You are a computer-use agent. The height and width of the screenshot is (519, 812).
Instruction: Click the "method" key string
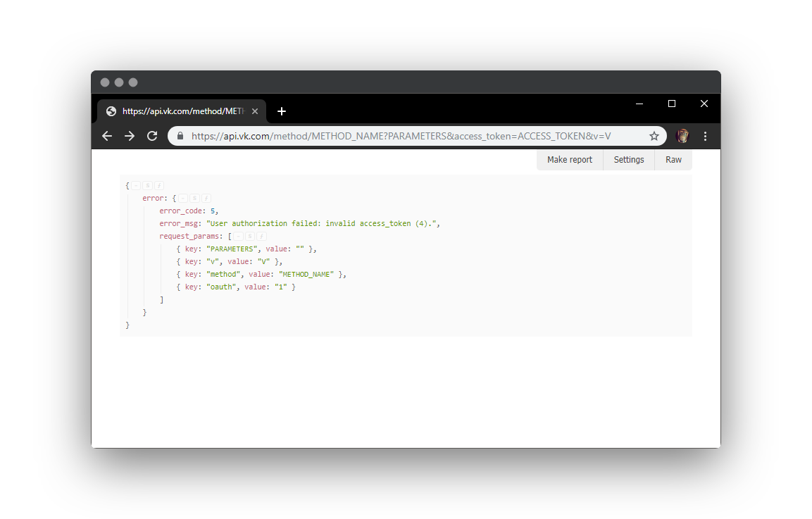point(223,274)
